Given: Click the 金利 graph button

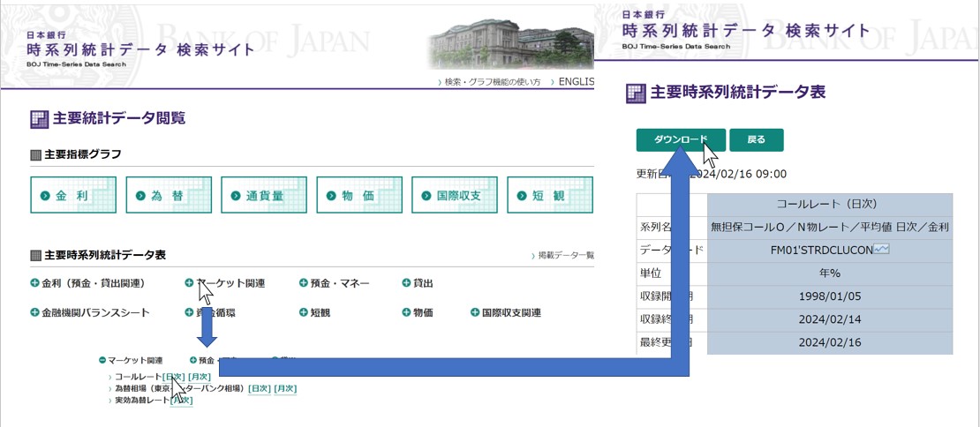Looking at the screenshot, I should pos(72,195).
